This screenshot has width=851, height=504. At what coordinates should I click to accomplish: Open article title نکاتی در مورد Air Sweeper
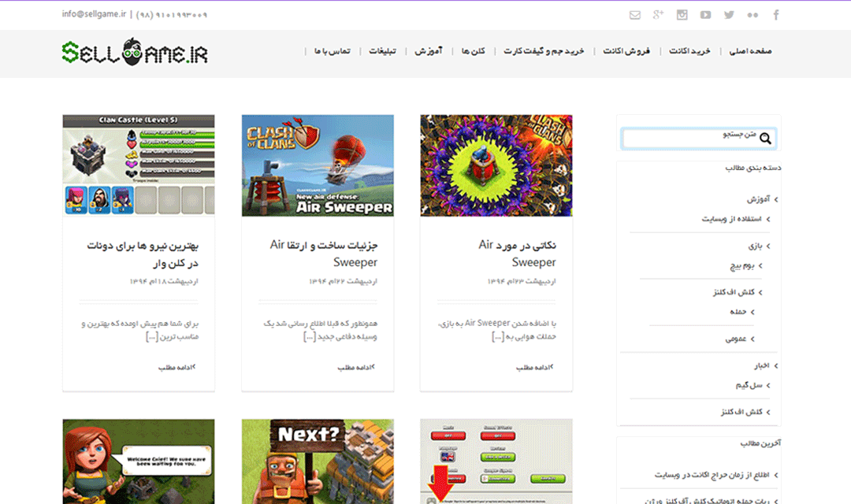(x=517, y=254)
